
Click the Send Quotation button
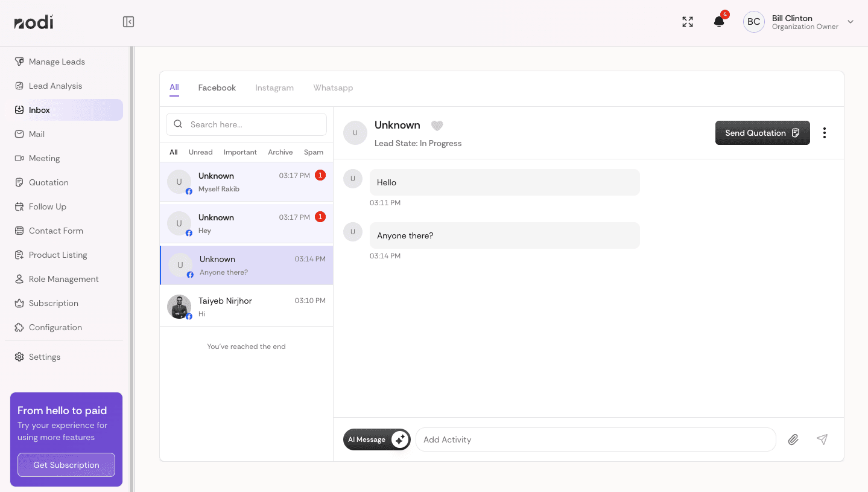tap(762, 133)
